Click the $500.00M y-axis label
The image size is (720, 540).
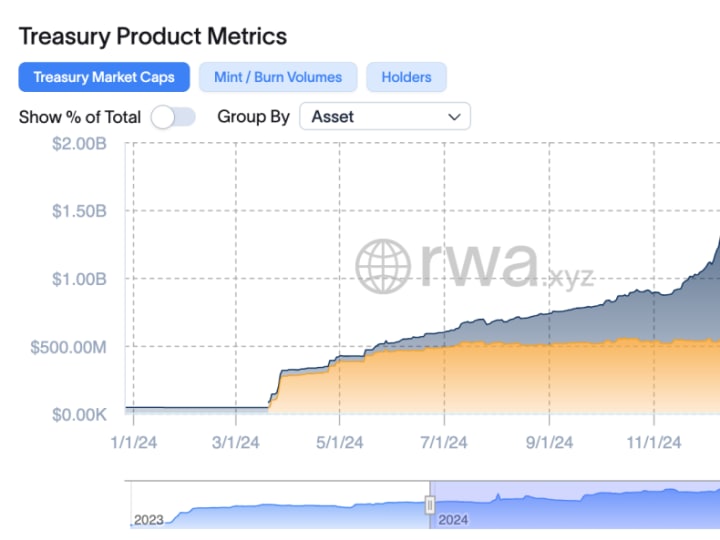[68, 347]
